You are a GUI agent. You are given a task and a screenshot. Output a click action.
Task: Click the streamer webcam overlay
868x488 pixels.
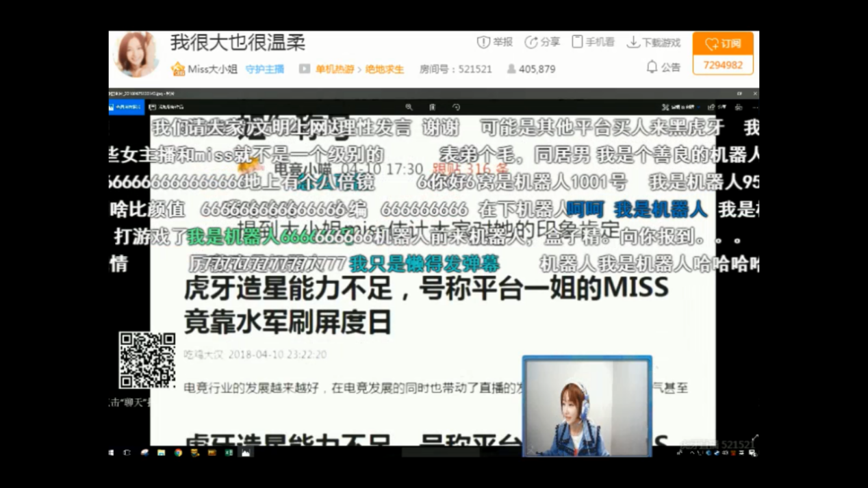587,406
